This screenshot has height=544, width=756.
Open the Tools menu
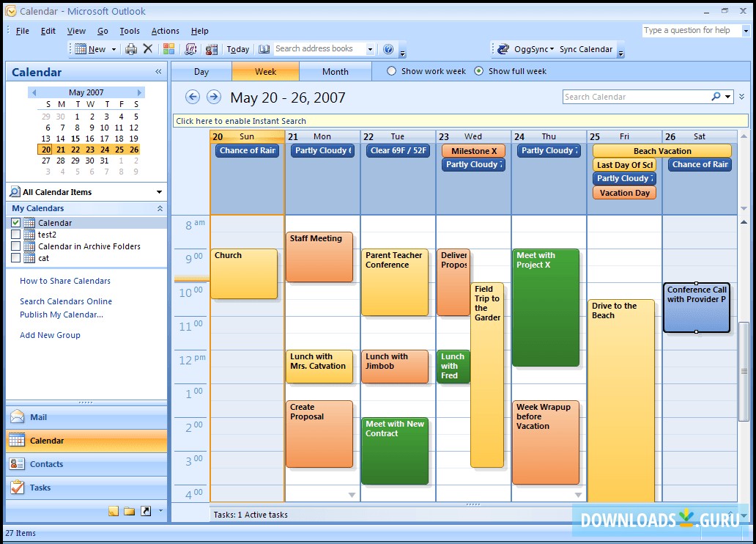pyautogui.click(x=130, y=31)
